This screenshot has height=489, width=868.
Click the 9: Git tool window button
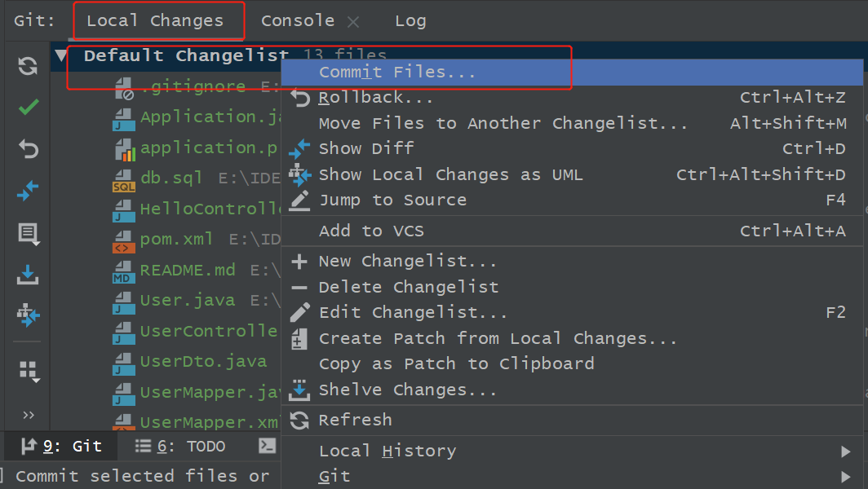pos(62,446)
